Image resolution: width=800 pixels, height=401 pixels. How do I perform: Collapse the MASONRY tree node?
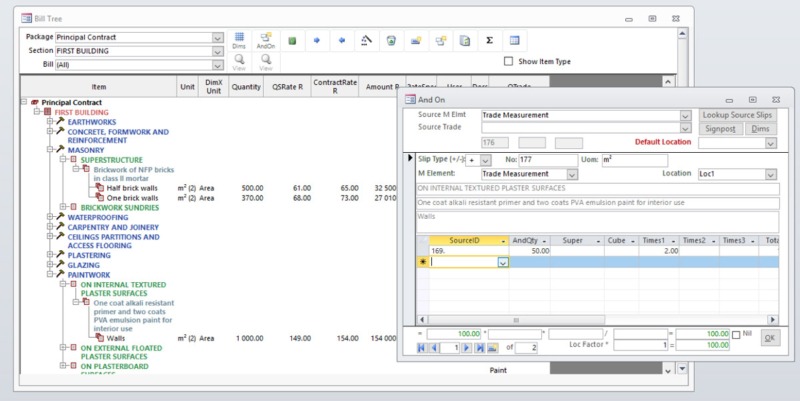click(x=50, y=149)
